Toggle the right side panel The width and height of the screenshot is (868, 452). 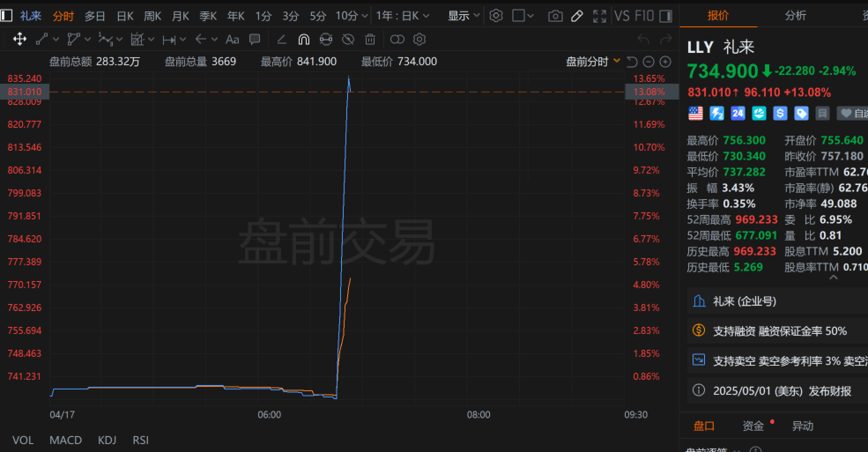pos(670,16)
